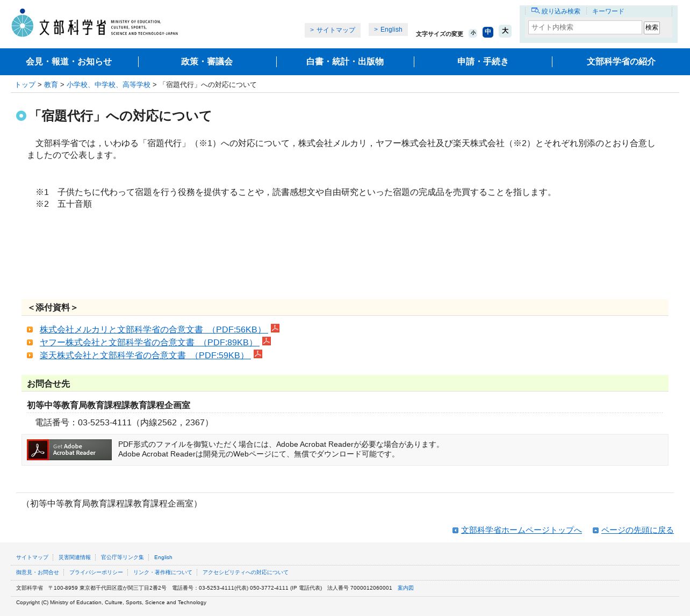The height and width of the screenshot is (616, 690).
Task: Open footer サイトマップ link
Action: point(32,557)
